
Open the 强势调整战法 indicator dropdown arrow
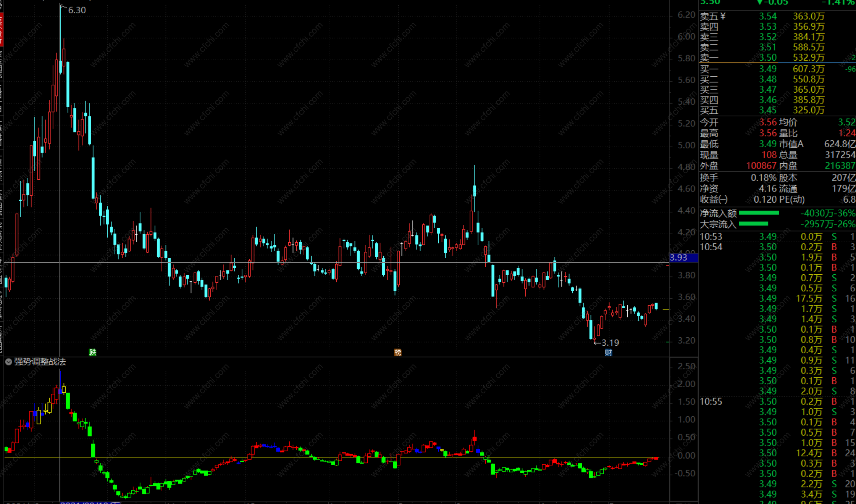[x=8, y=362]
